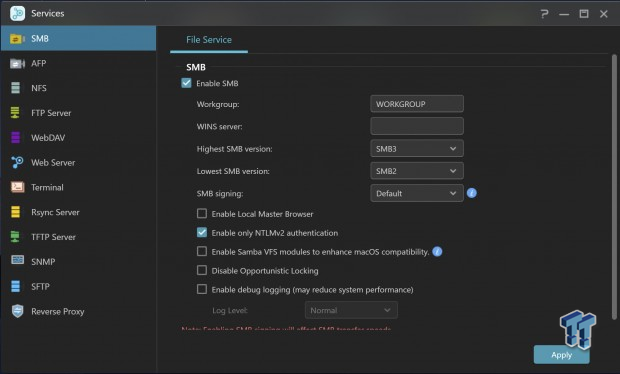Select Rsync Server in the sidebar
620x374 pixels.
pyautogui.click(x=78, y=212)
